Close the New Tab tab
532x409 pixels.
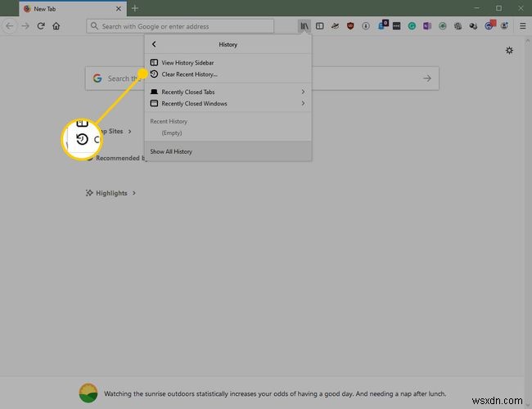tap(119, 9)
